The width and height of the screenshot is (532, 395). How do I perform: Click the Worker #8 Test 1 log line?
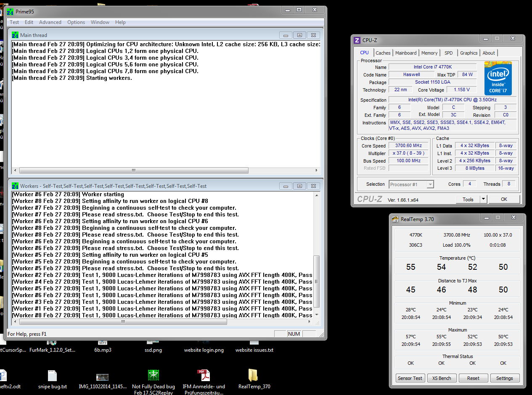162,315
